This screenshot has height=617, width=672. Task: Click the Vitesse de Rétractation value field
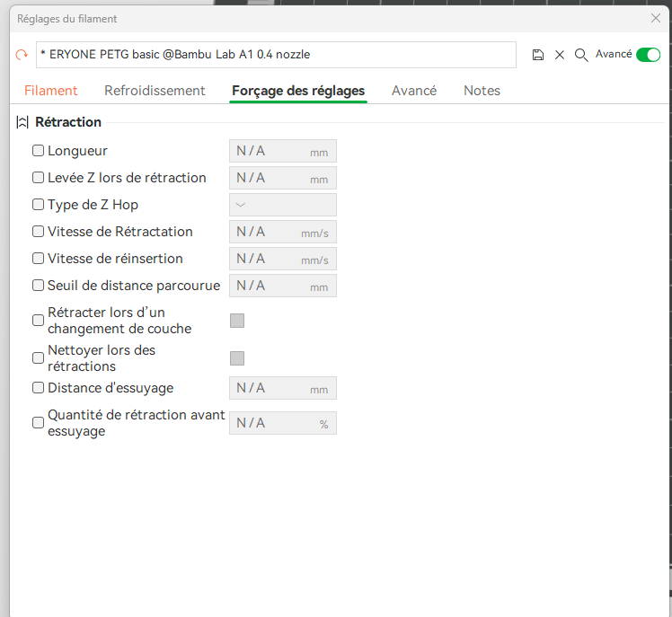[x=283, y=232]
